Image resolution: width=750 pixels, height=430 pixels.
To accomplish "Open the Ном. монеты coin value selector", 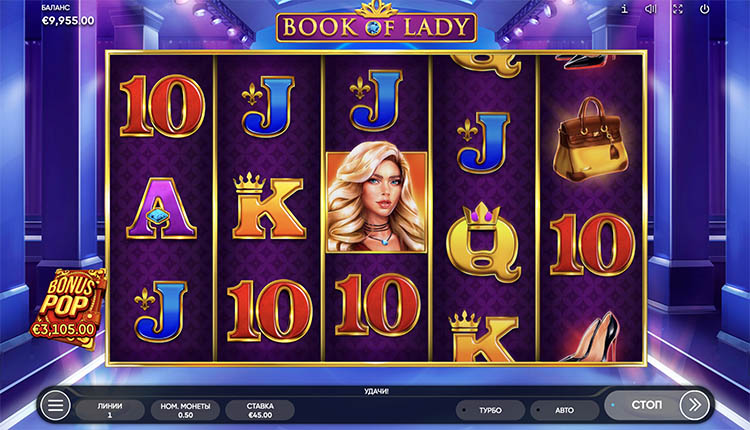I will tap(185, 410).
